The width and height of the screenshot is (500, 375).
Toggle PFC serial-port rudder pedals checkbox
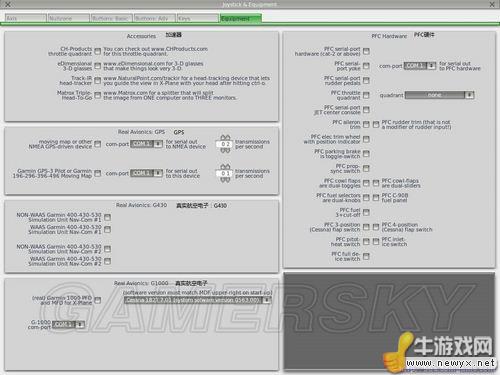click(366, 80)
